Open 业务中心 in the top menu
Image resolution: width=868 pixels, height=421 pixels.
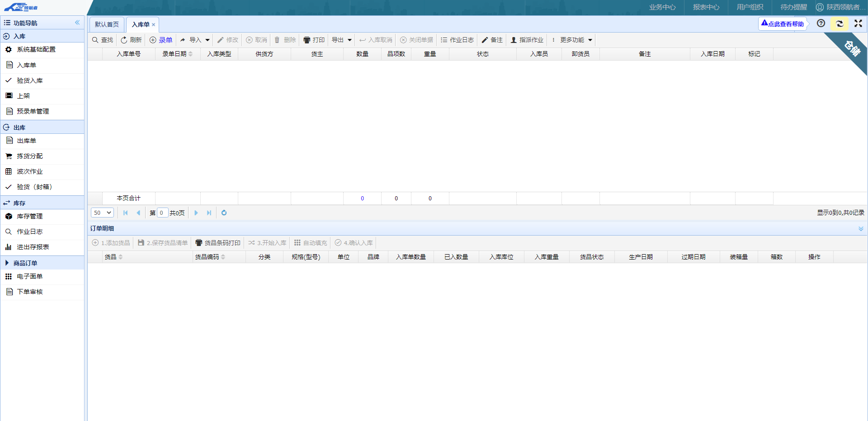click(662, 7)
